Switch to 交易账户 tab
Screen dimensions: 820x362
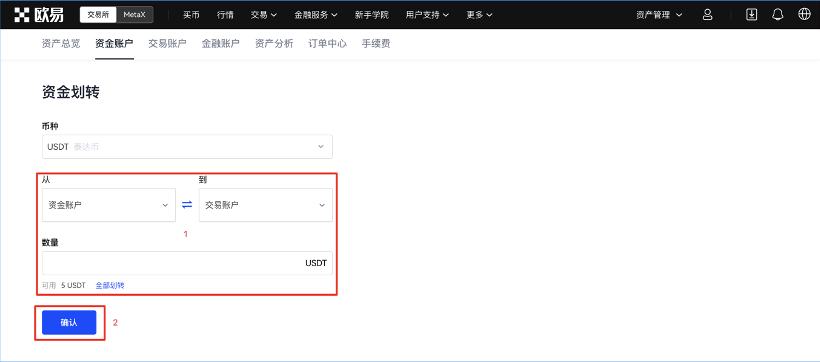pyautogui.click(x=167, y=44)
